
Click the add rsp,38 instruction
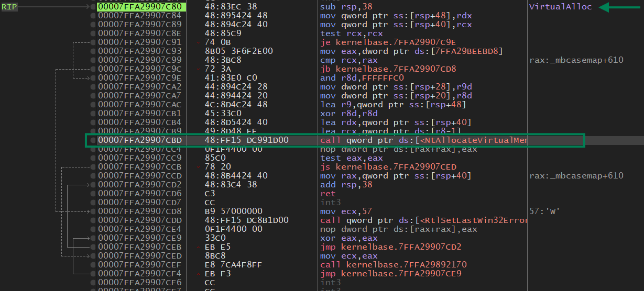click(346, 185)
